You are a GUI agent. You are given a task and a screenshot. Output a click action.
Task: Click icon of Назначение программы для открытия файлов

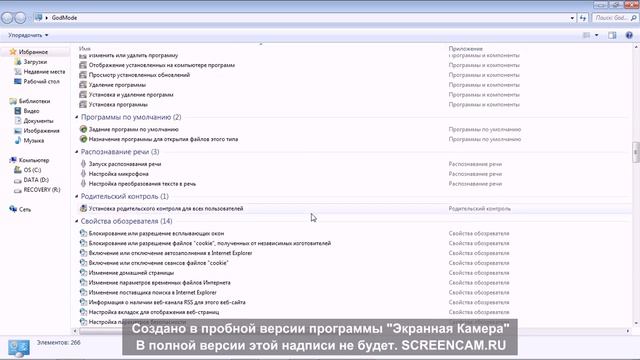(x=83, y=139)
